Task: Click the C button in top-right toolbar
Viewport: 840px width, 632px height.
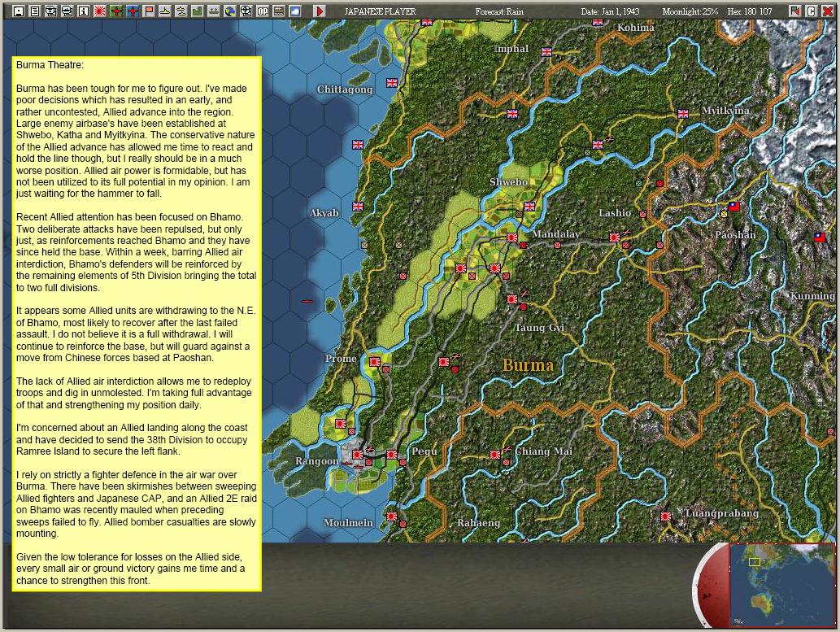Action: 811,11
